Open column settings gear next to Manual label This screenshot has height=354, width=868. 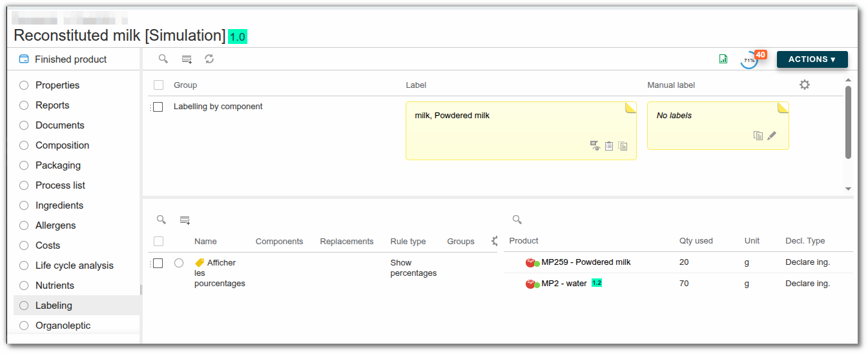pyautogui.click(x=805, y=85)
